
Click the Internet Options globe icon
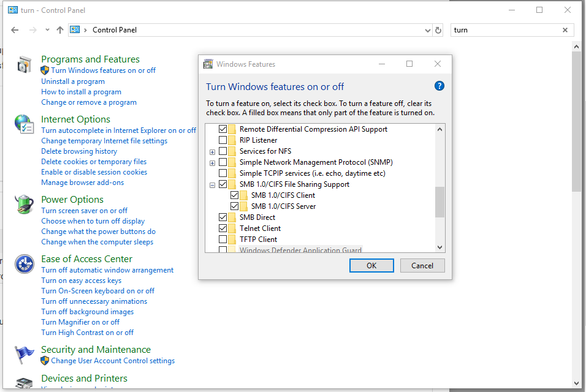[x=25, y=124]
